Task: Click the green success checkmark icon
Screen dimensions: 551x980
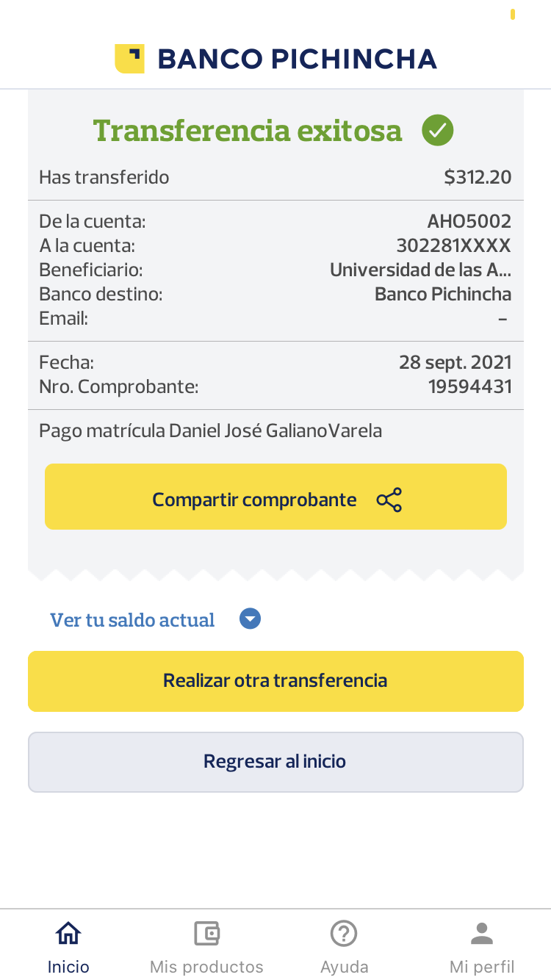Action: (x=437, y=131)
